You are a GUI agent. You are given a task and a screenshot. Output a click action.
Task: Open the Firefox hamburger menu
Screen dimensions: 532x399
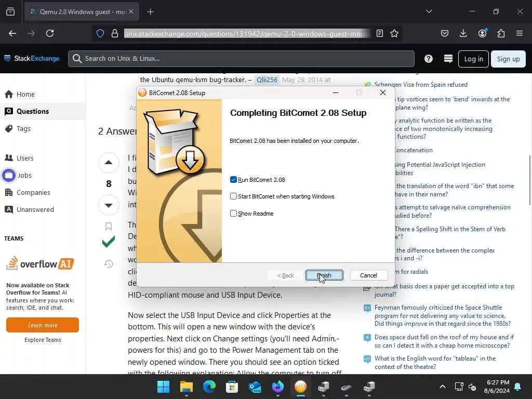[x=520, y=33]
